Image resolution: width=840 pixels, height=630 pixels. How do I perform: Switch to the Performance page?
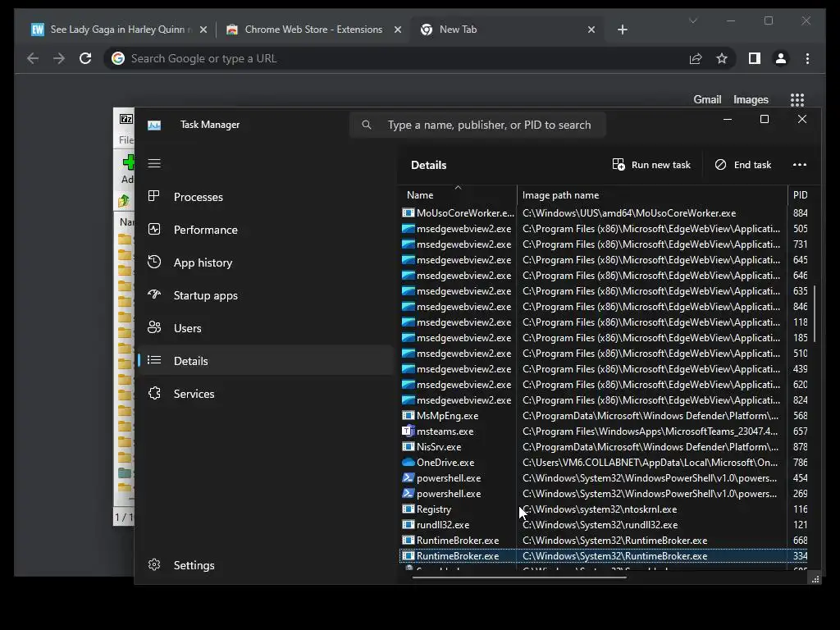click(267, 230)
